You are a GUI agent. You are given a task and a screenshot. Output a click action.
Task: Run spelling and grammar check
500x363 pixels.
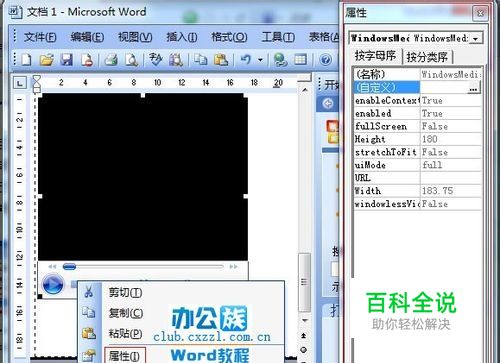(155, 60)
